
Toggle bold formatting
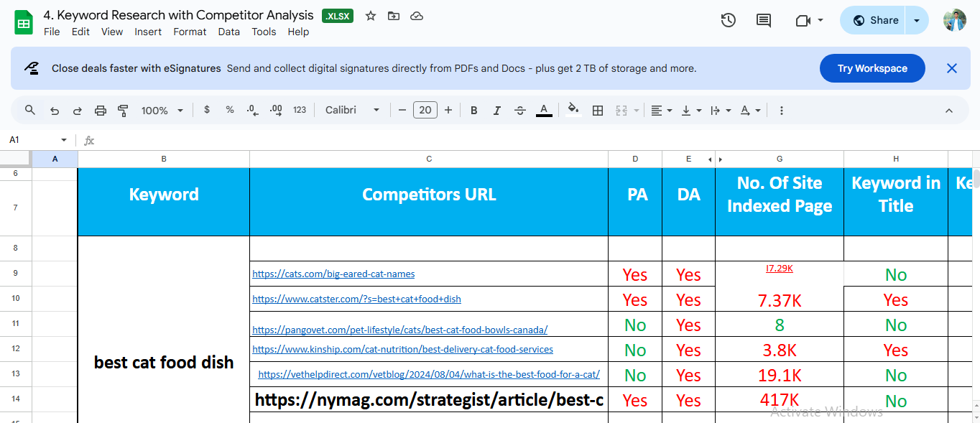click(474, 110)
